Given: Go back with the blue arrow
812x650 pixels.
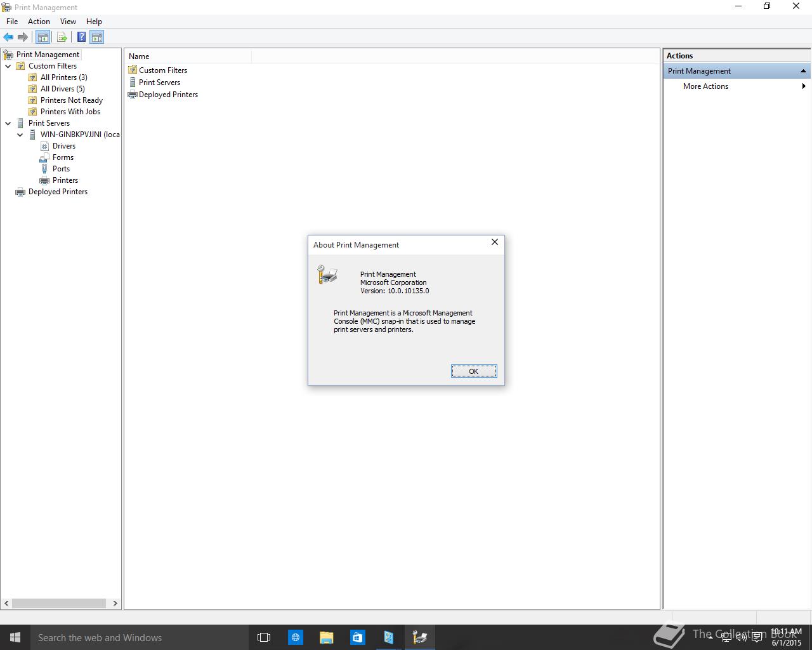Looking at the screenshot, I should [8, 37].
